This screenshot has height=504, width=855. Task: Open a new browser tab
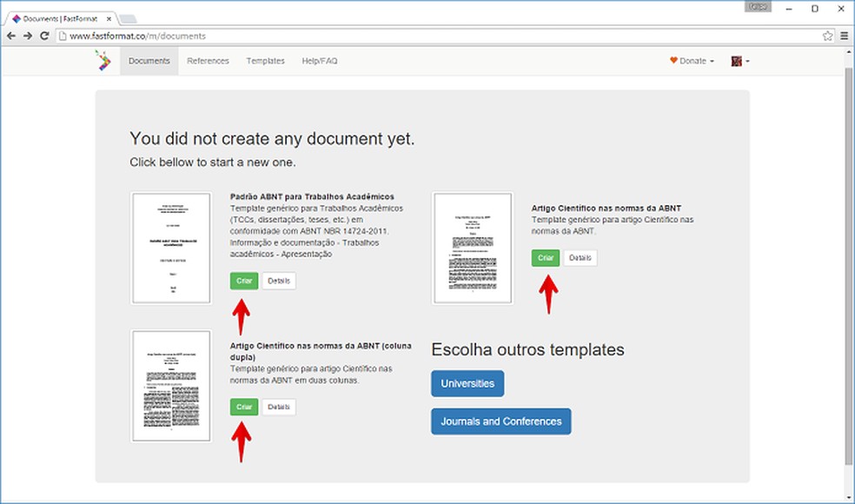128,19
